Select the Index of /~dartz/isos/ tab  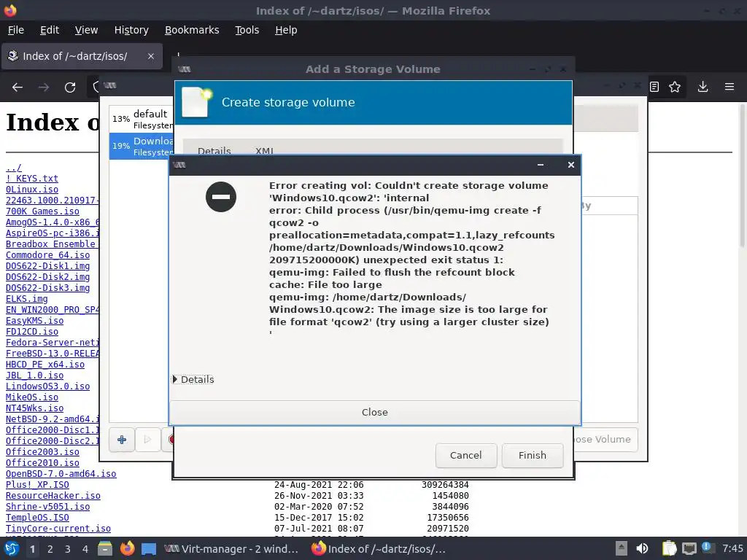coord(82,56)
